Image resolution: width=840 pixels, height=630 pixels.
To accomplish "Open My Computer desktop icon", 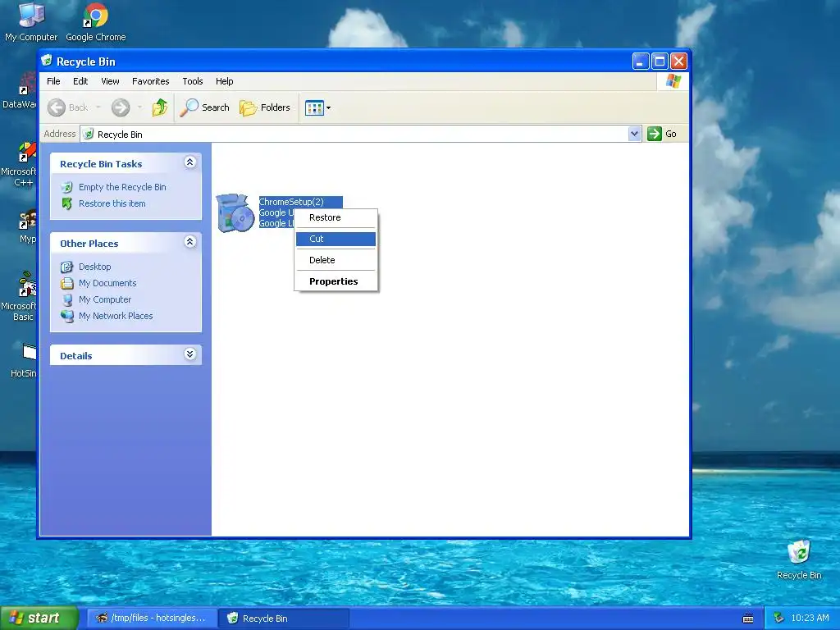I will click(x=31, y=22).
